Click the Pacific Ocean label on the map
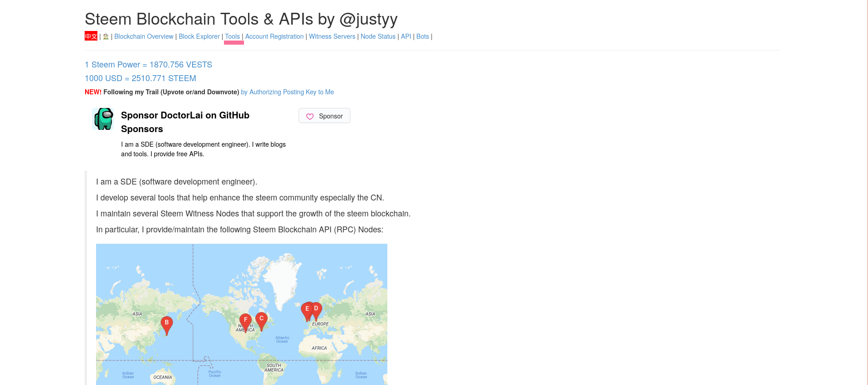This screenshot has width=868, height=385. [214, 374]
